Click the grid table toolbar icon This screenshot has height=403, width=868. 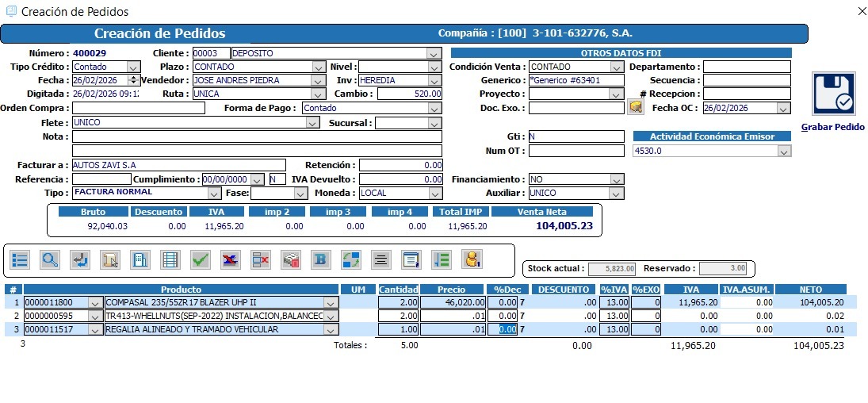pyautogui.click(x=170, y=259)
